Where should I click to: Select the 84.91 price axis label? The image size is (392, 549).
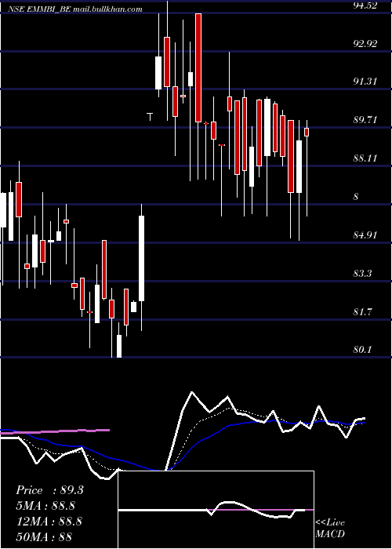[x=365, y=235]
